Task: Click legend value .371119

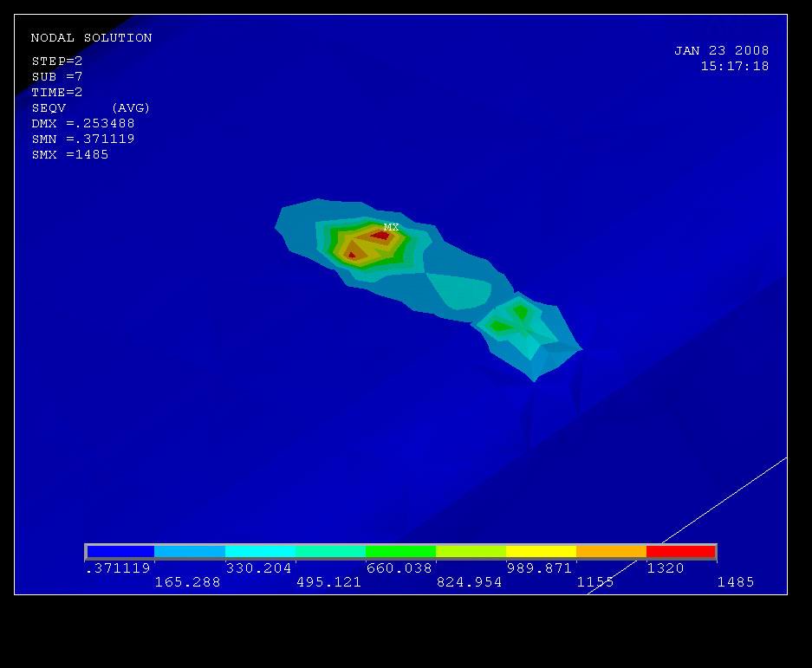Action: pos(118,568)
